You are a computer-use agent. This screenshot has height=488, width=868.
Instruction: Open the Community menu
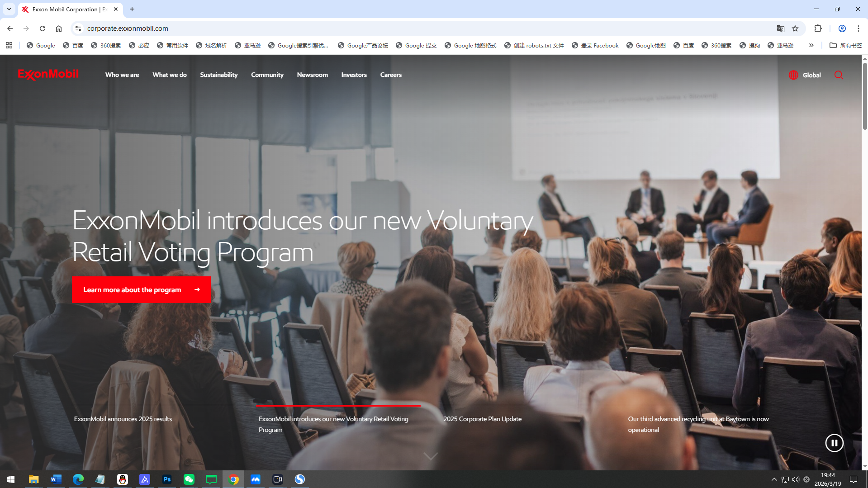click(x=267, y=75)
